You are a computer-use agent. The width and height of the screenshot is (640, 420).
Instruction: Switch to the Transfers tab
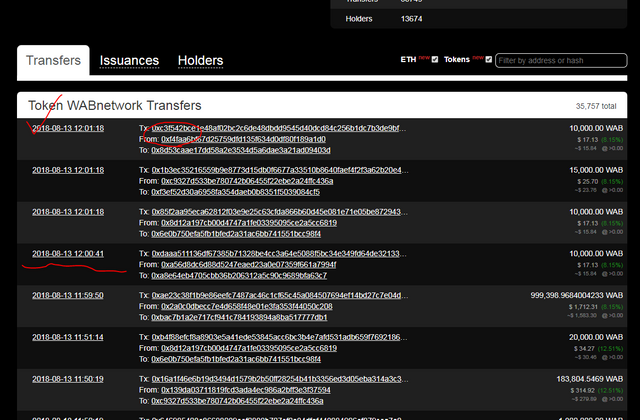pyautogui.click(x=53, y=60)
